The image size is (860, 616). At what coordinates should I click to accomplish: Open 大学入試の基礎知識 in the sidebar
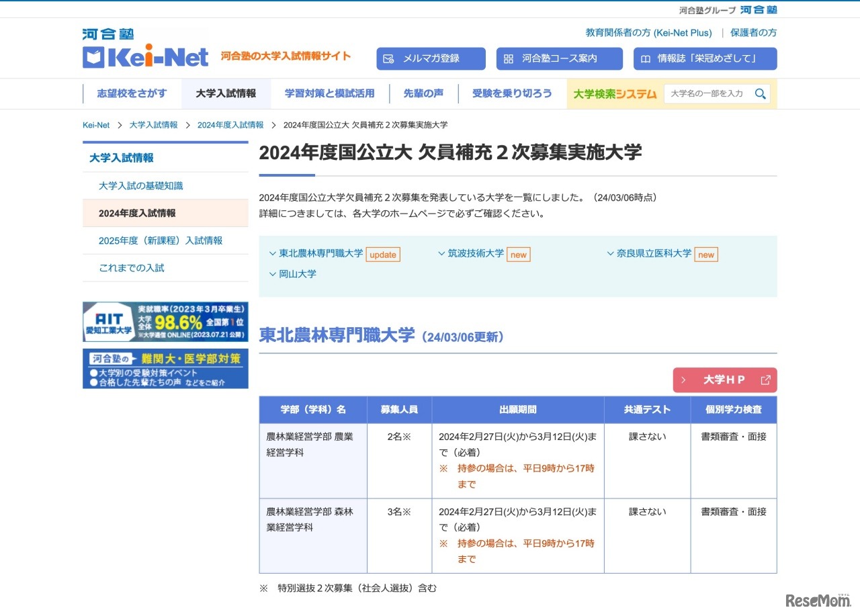pos(140,185)
